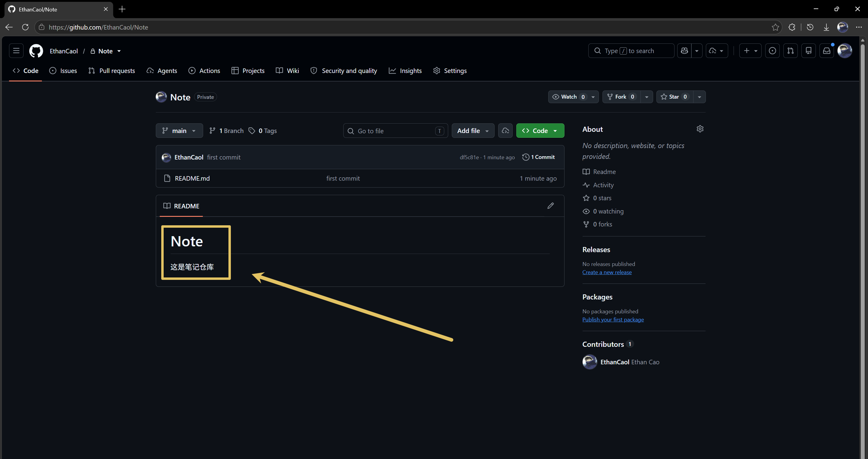The height and width of the screenshot is (459, 868).
Task: Bookmark this page with the star icon
Action: tap(775, 27)
